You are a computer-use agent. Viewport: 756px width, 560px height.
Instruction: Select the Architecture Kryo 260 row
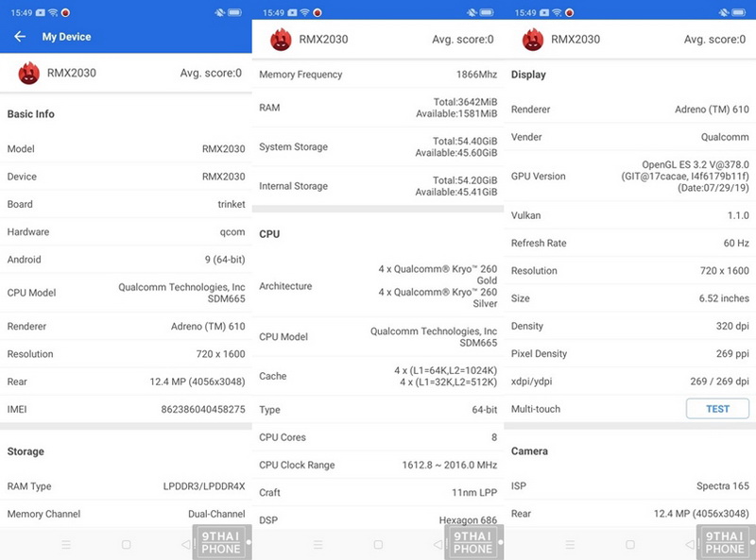click(378, 286)
